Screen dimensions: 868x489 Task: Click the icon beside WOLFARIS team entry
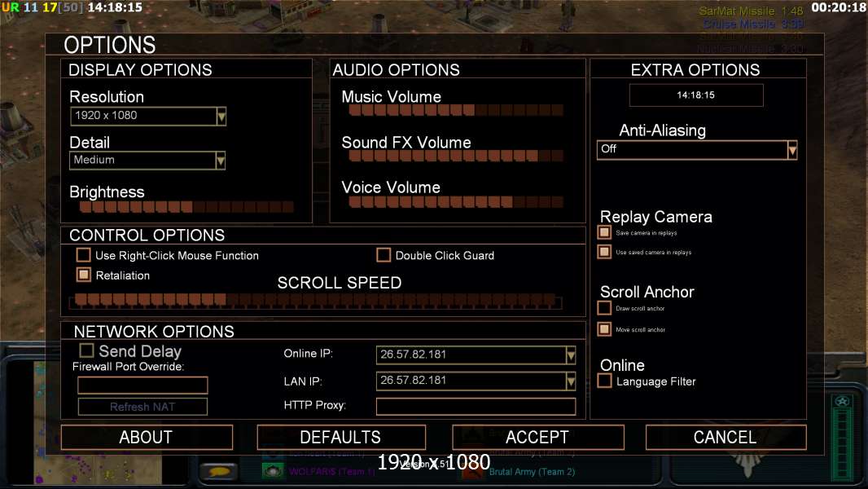pos(273,471)
